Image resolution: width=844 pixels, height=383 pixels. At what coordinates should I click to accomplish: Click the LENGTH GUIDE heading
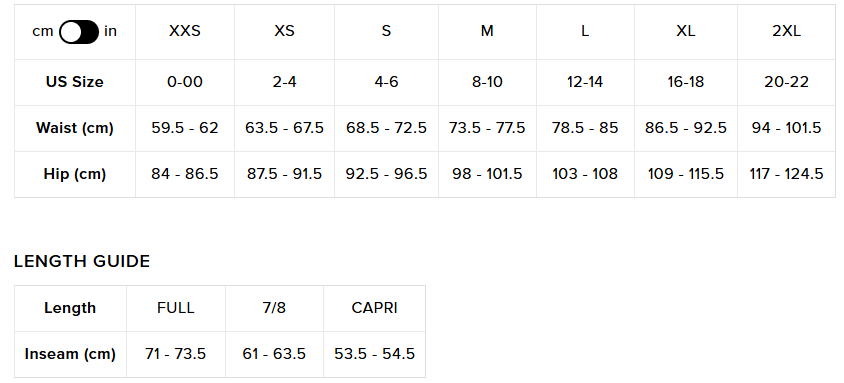82,261
